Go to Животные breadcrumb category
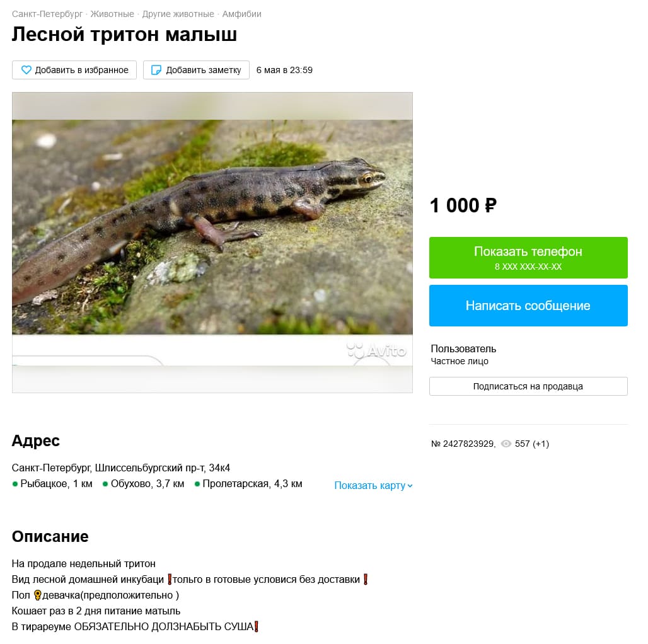Screen dimensions: 648x644 click(x=112, y=14)
